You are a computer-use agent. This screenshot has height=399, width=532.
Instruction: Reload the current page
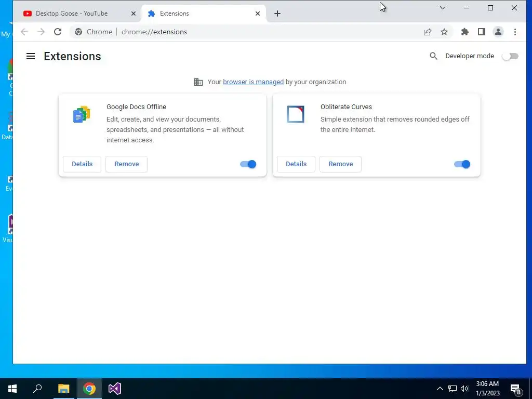pos(58,32)
